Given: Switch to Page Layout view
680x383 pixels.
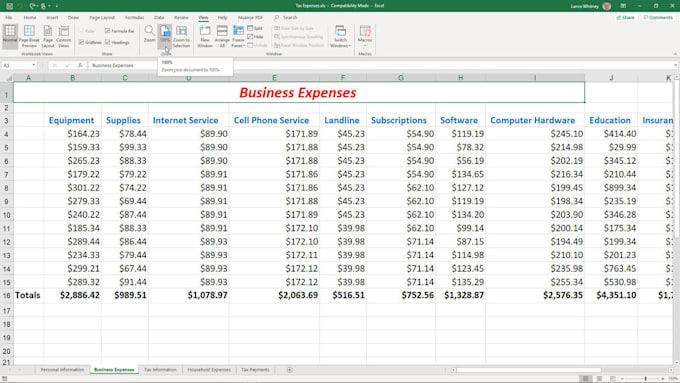Looking at the screenshot, I should [x=48, y=36].
